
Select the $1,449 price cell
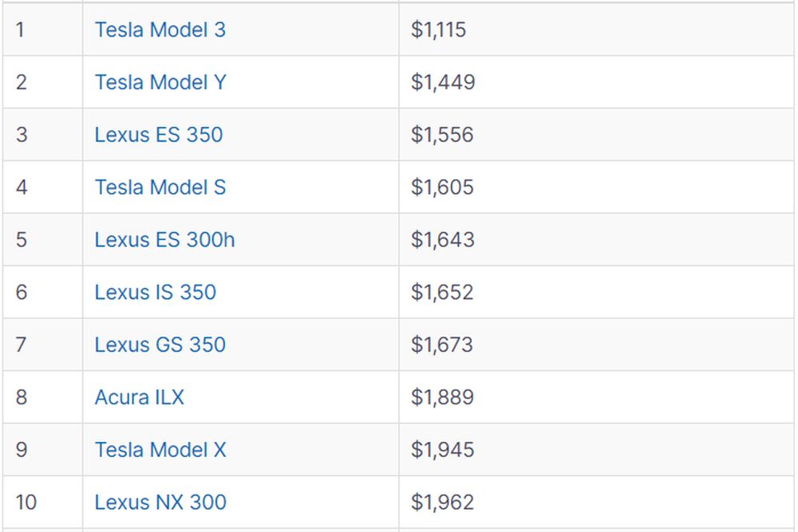[596, 82]
